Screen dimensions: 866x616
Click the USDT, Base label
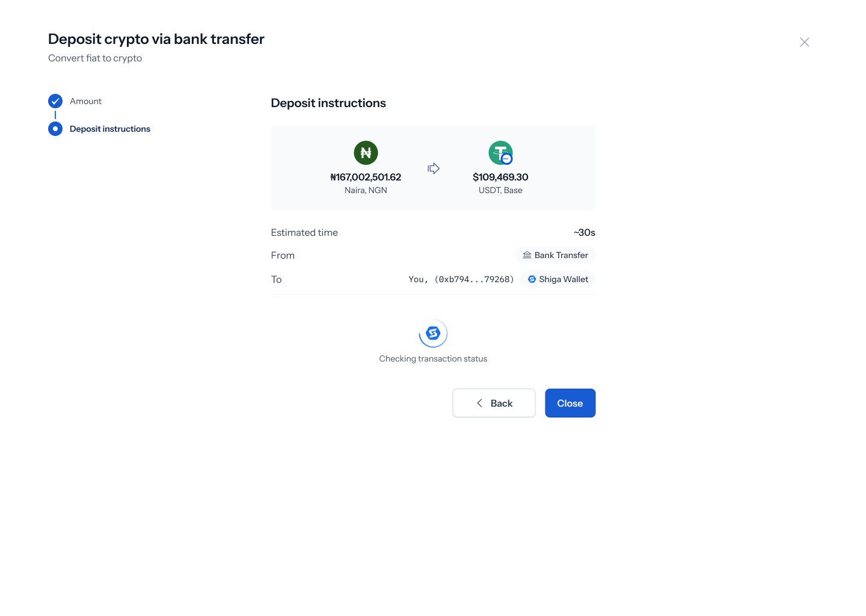pos(500,190)
